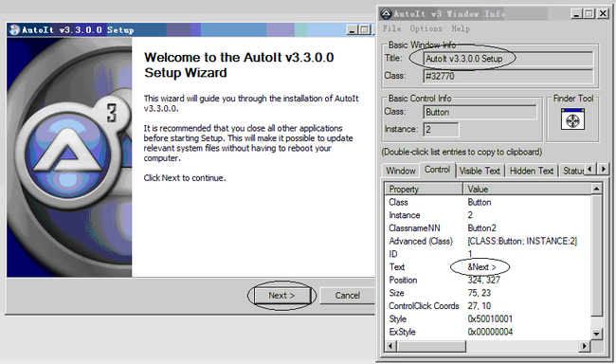Viewport: 616px width, 364px height.
Task: Select the Control tab
Action: click(437, 170)
